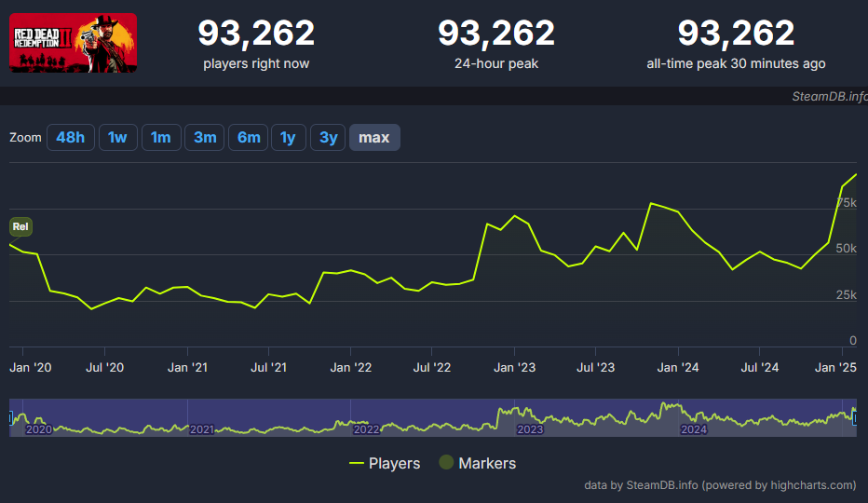Click the all-time peak value

737,34
